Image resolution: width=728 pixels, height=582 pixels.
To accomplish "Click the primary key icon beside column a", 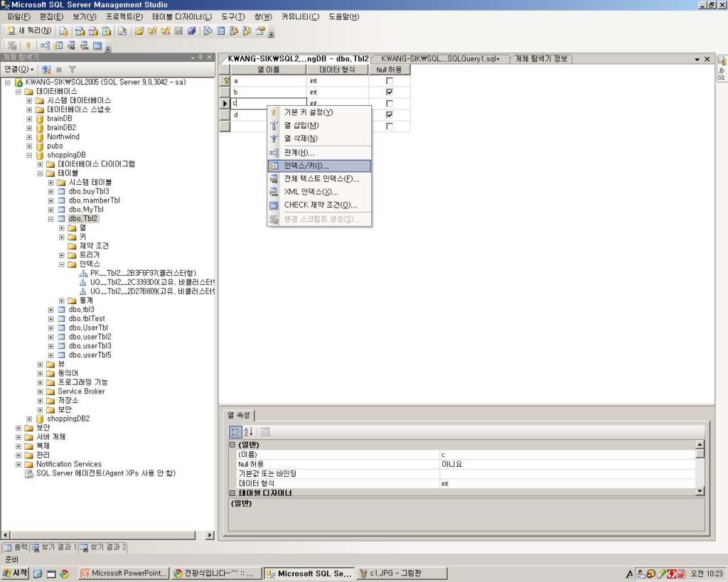I will click(226, 81).
